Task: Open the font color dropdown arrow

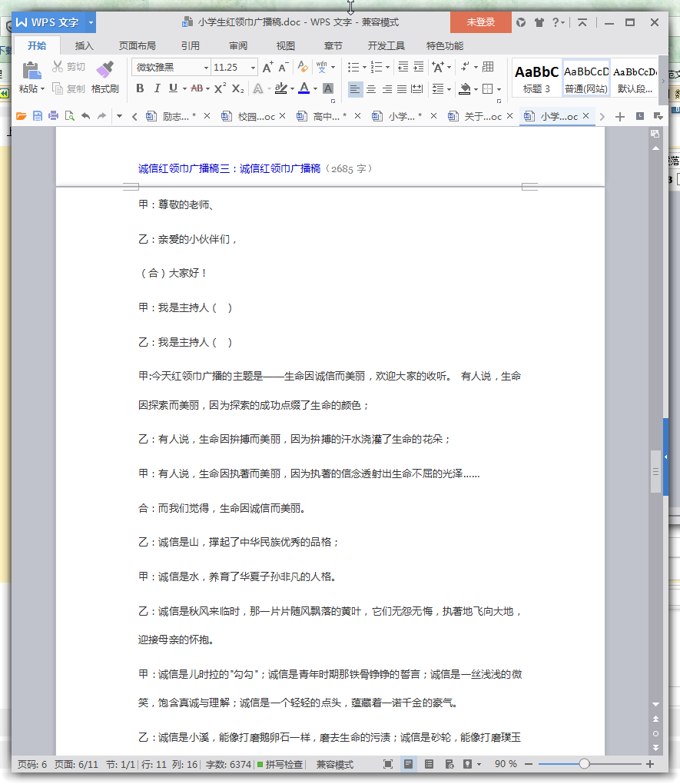Action: click(x=316, y=89)
